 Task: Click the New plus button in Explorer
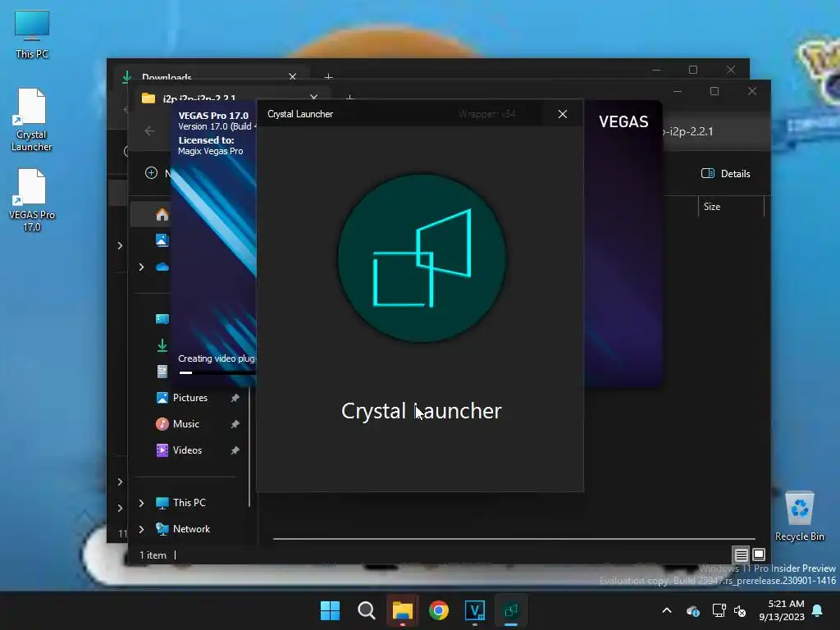(x=152, y=173)
